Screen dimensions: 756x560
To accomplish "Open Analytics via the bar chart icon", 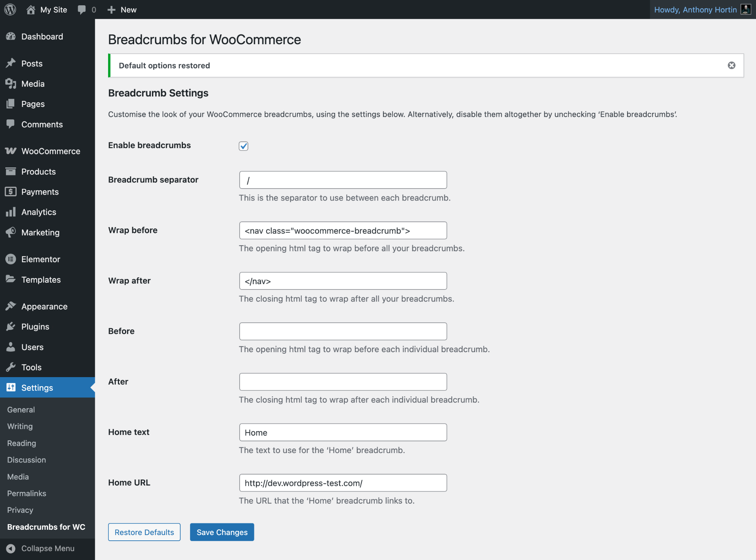I will [x=11, y=212].
